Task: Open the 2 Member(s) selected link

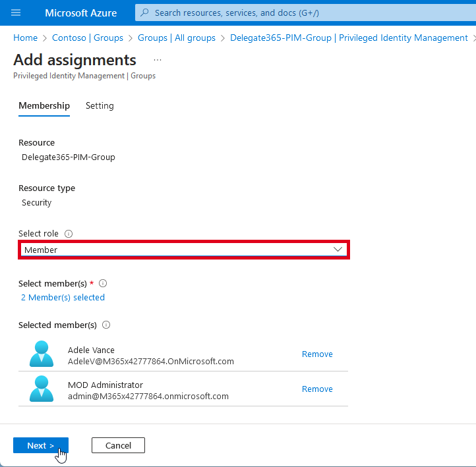Action: [x=63, y=298]
